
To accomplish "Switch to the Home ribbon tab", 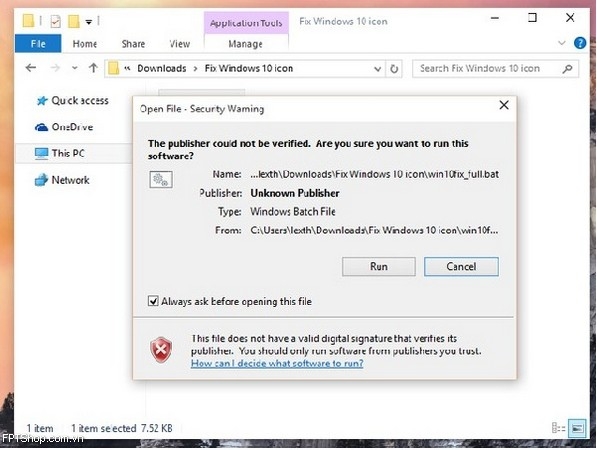I will click(85, 44).
